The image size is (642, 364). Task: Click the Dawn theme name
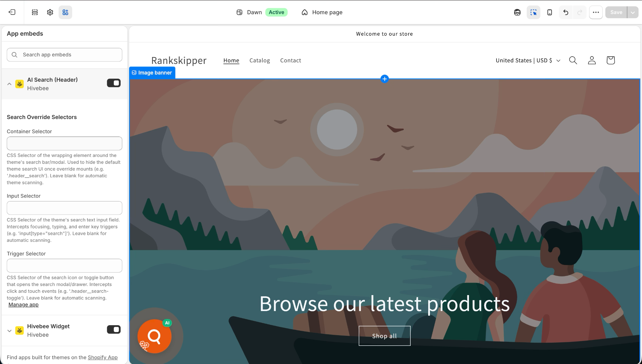(254, 12)
